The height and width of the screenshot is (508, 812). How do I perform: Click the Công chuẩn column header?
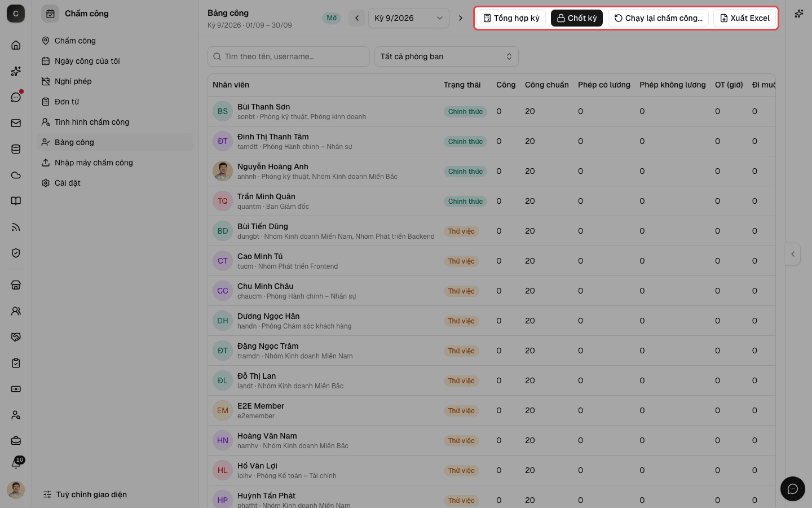(546, 85)
